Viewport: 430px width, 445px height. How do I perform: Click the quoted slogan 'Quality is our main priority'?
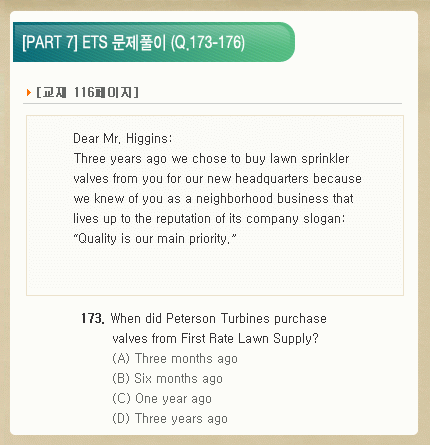154,239
